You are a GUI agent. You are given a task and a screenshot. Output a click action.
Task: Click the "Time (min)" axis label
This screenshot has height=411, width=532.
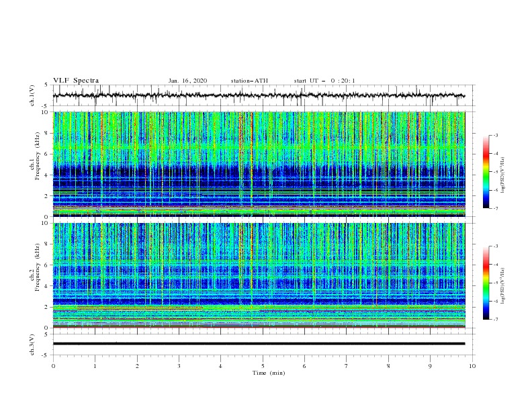coord(269,373)
